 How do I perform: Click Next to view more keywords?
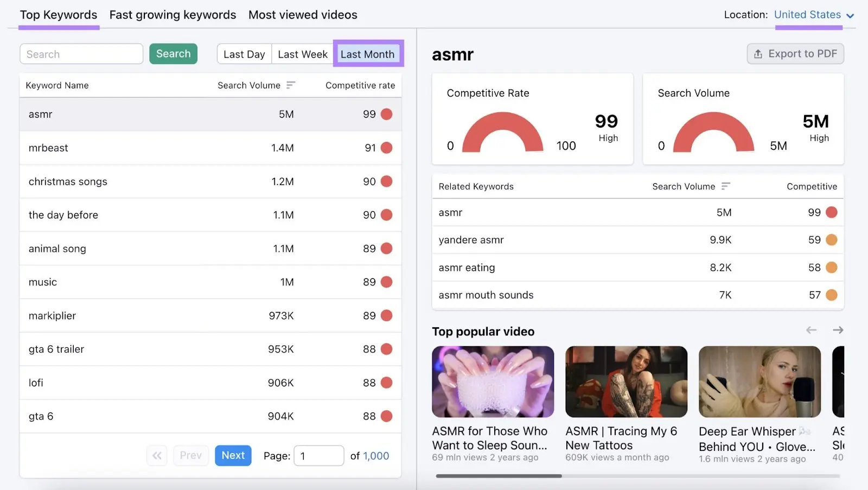233,455
